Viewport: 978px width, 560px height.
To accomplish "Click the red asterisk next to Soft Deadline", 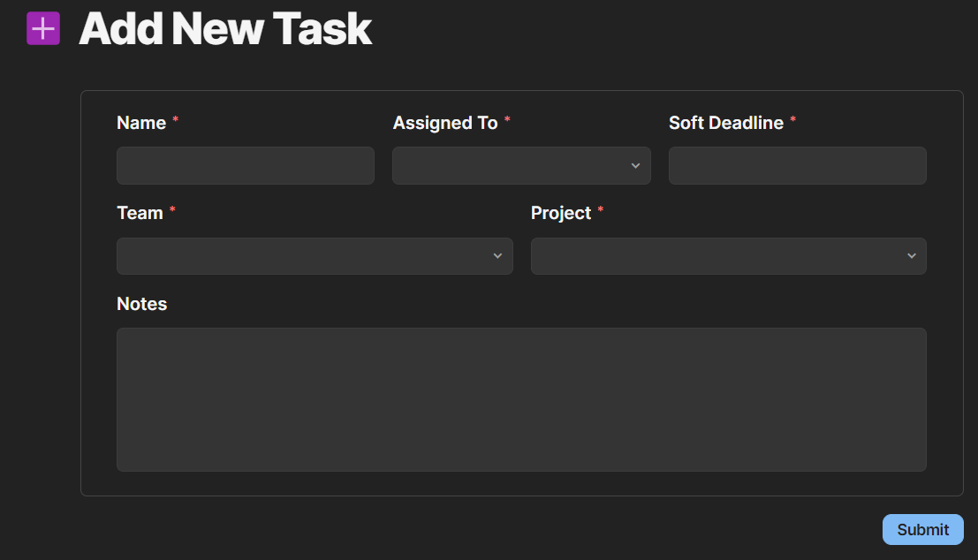I will pyautogui.click(x=792, y=120).
